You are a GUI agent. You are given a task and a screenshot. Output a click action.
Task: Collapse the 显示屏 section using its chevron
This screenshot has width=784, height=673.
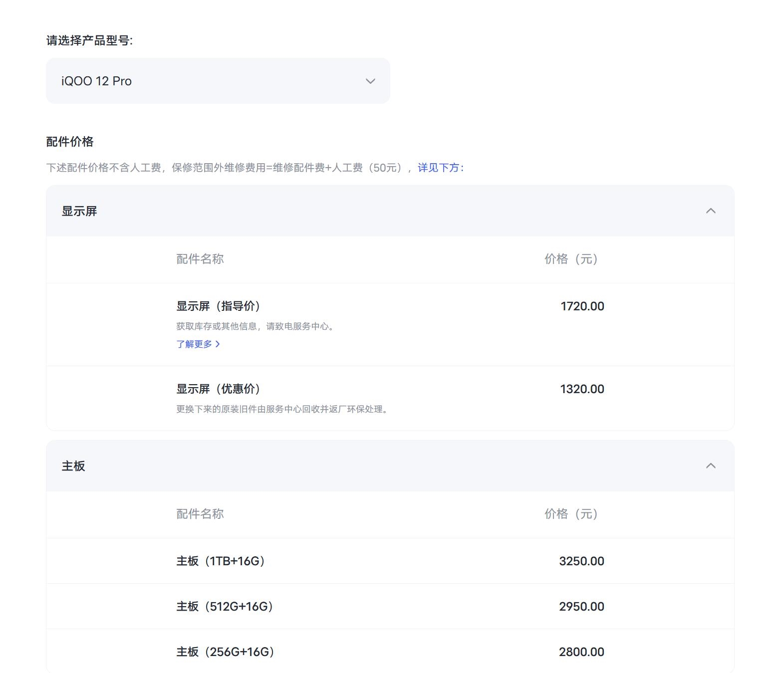[711, 211]
